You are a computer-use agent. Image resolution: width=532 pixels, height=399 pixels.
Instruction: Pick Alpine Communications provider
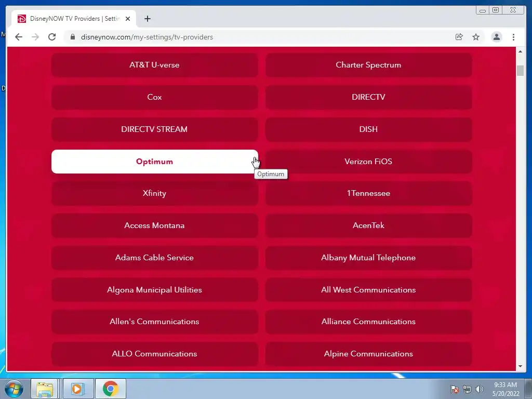(x=368, y=354)
